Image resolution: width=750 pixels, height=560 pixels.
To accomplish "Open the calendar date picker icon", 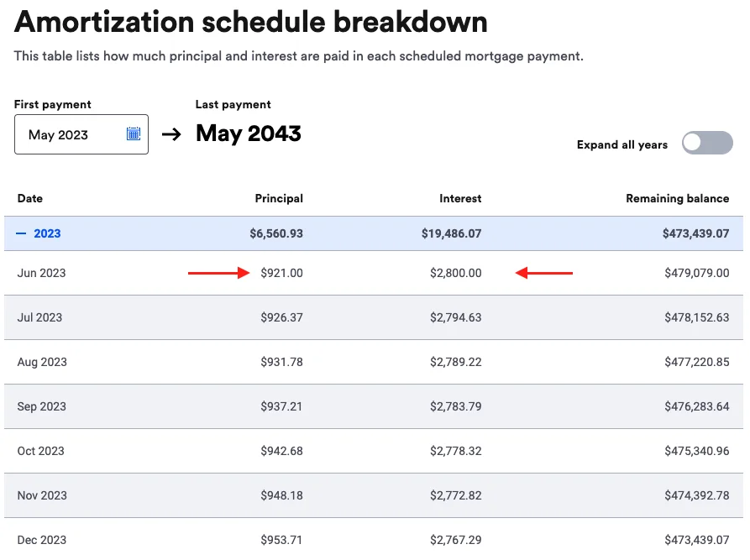I will point(133,133).
